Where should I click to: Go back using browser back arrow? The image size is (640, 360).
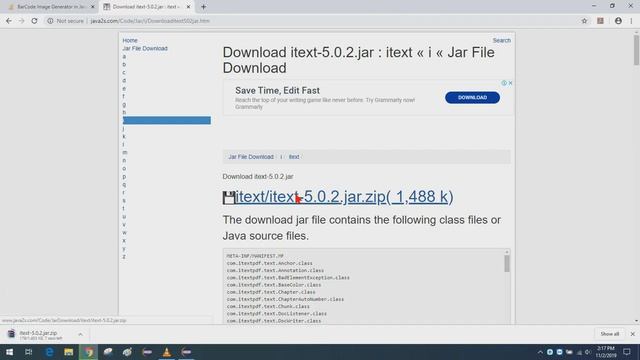tap(9, 21)
